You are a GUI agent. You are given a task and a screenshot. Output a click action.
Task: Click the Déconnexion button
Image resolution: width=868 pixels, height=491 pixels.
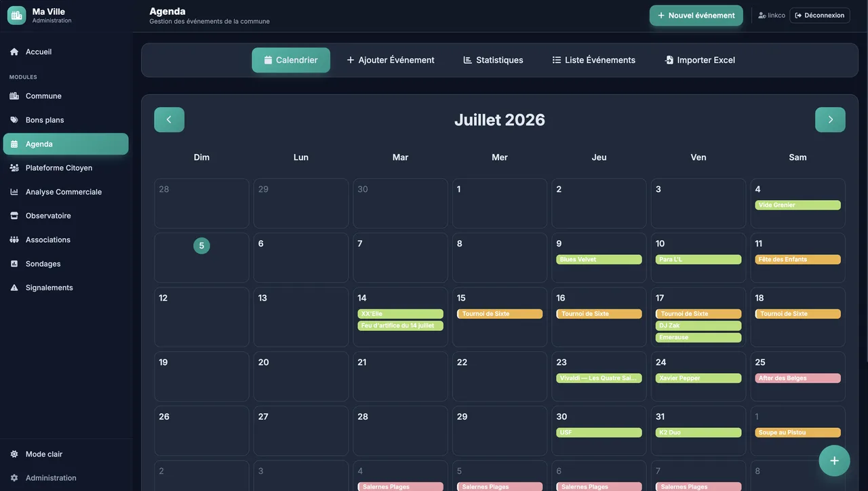(820, 16)
